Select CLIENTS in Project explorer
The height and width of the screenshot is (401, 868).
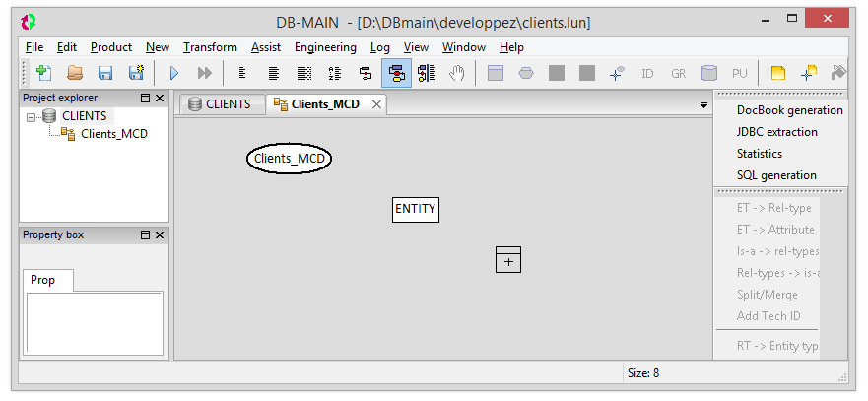click(x=84, y=116)
